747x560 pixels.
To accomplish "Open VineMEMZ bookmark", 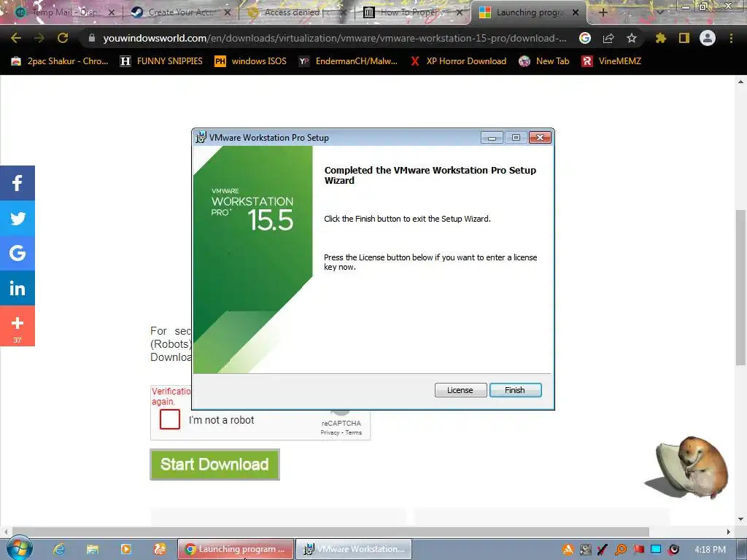I will 612,61.
